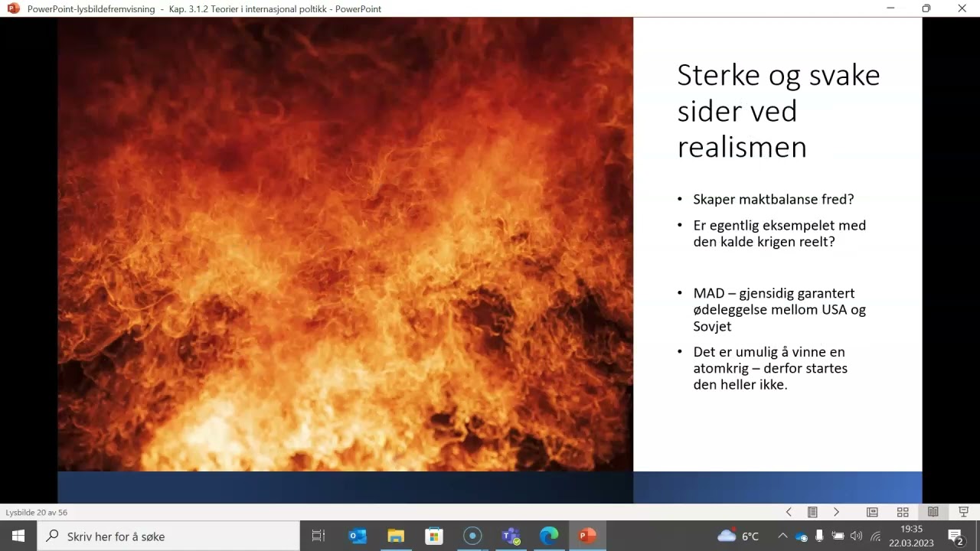The image size is (980, 551).
Task: Click the bullet 'Det er umulig å vinne en atomkrig'
Action: 770,368
